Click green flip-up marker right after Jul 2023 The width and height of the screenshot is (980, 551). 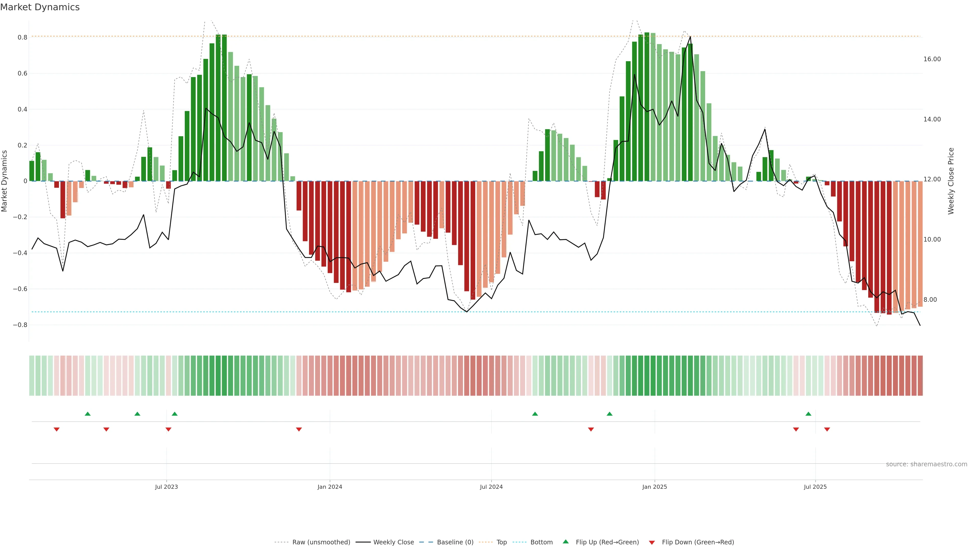[x=175, y=414]
